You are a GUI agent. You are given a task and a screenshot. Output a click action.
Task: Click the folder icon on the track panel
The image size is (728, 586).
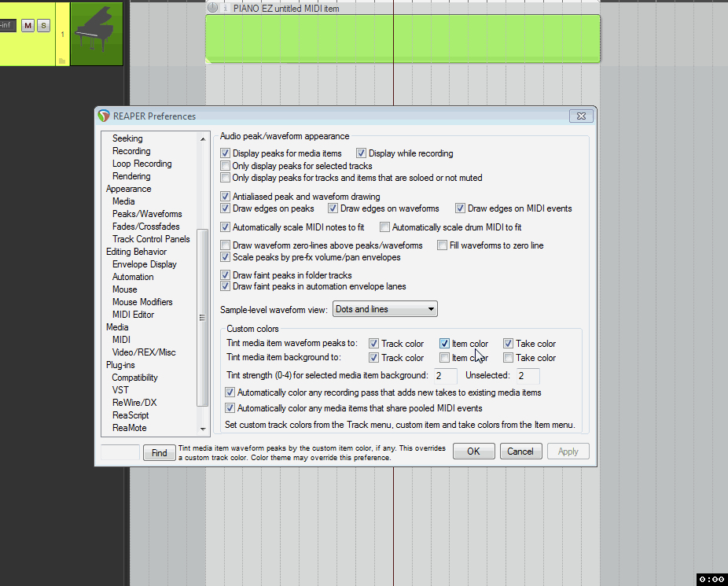pyautogui.click(x=62, y=61)
